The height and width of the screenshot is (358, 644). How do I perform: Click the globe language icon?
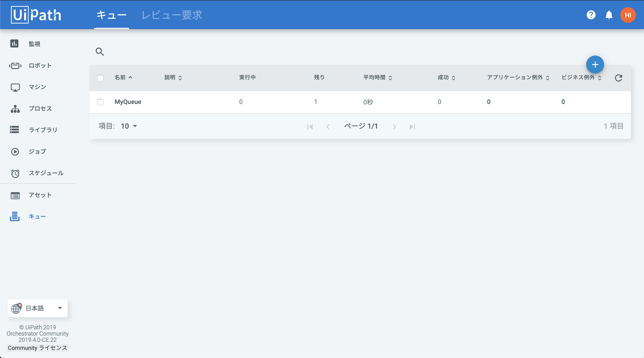16,308
